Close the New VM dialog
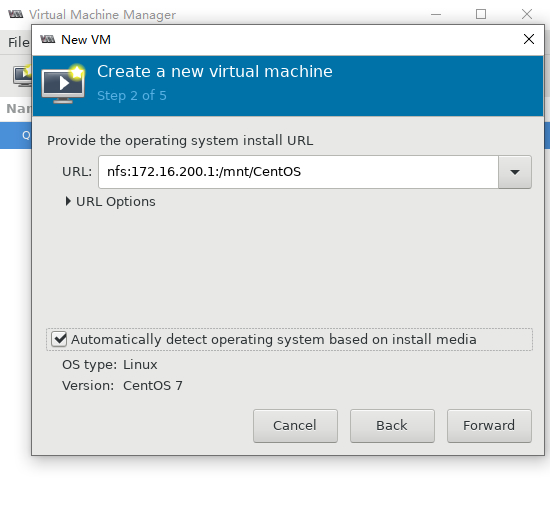 click(x=529, y=39)
